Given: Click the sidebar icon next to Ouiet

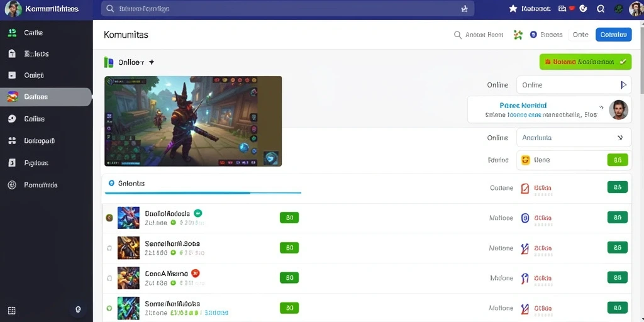Looking at the screenshot, I should click(x=12, y=75).
